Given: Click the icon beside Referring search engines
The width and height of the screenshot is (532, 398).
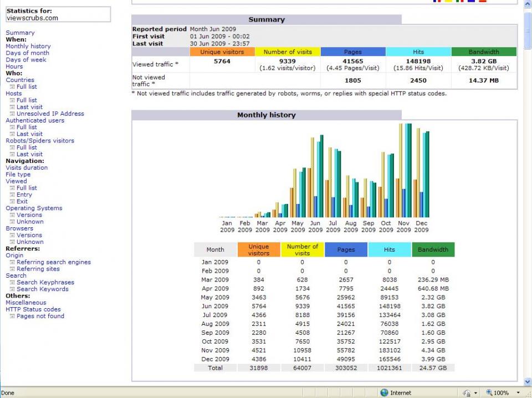Looking at the screenshot, I should click(x=12, y=262).
